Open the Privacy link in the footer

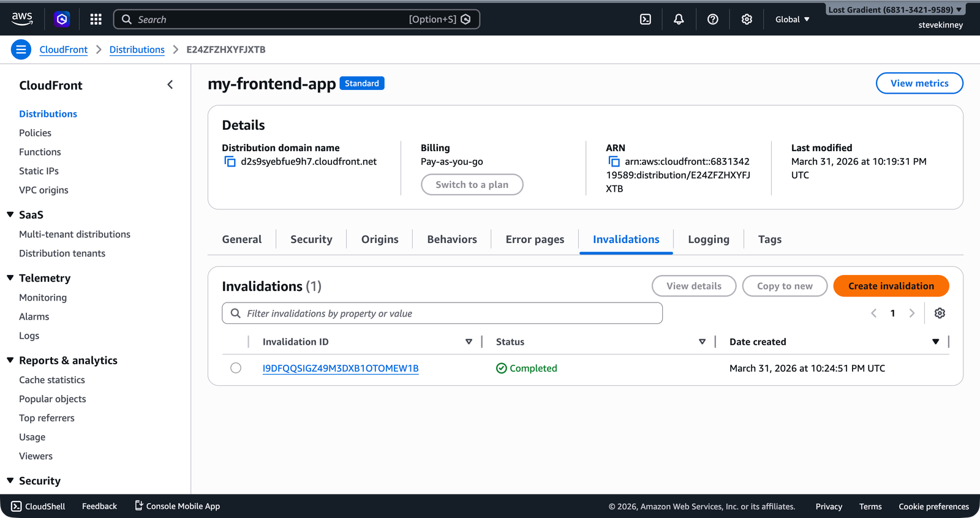pyautogui.click(x=829, y=506)
